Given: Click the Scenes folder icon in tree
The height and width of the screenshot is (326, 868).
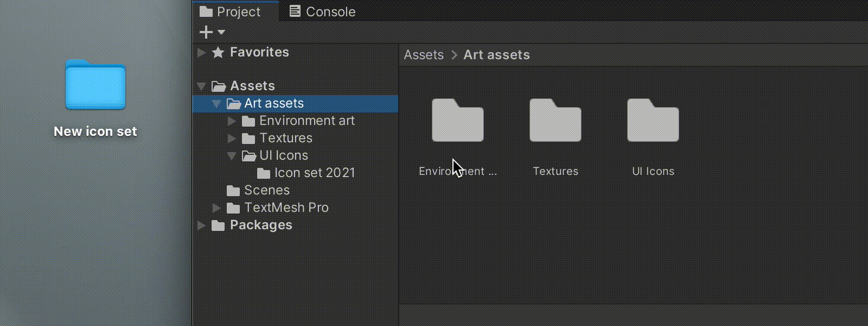Looking at the screenshot, I should click(x=233, y=191).
